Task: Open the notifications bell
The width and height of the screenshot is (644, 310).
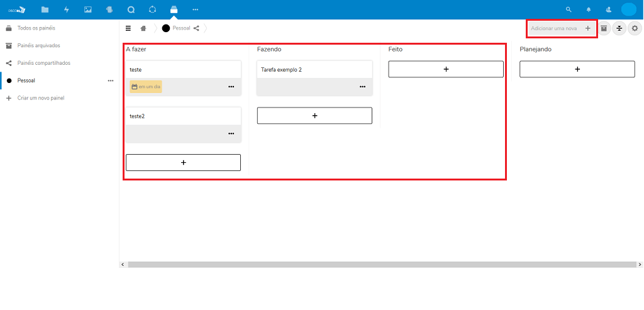Action: point(589,9)
